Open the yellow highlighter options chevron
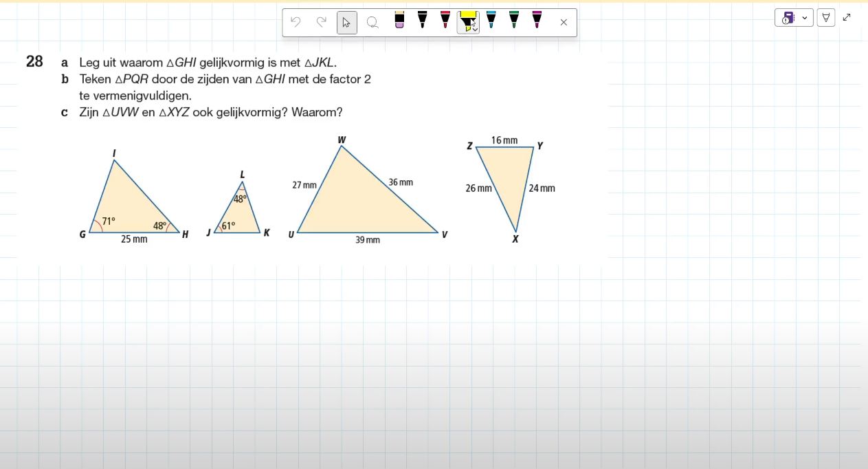 tap(475, 30)
